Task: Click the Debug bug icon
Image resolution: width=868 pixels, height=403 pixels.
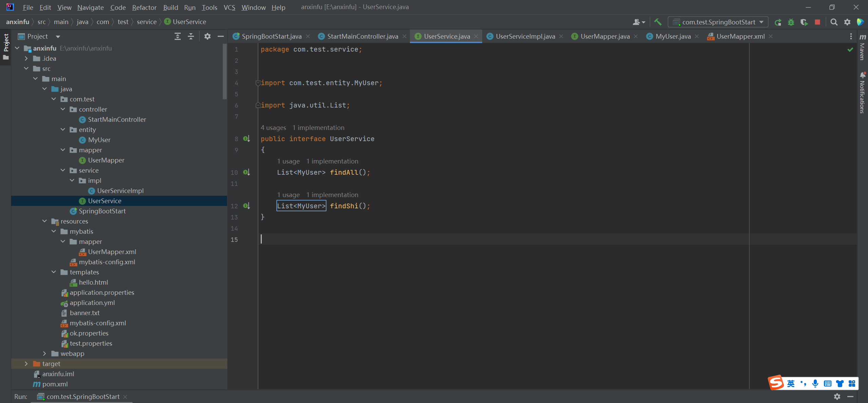Action: [x=791, y=22]
